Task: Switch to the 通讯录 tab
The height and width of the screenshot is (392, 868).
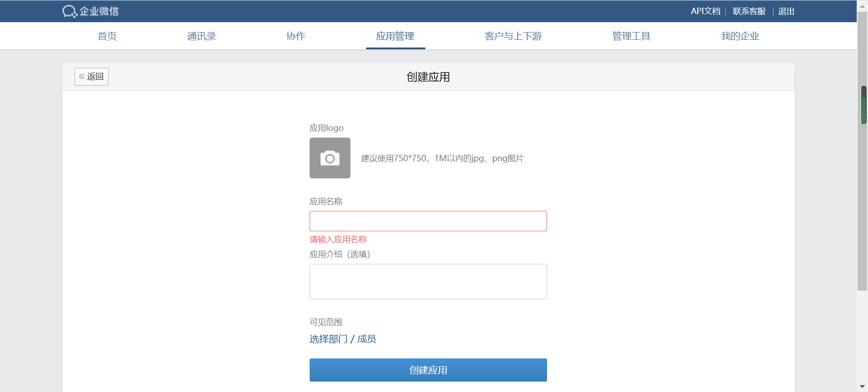Action: click(x=201, y=36)
